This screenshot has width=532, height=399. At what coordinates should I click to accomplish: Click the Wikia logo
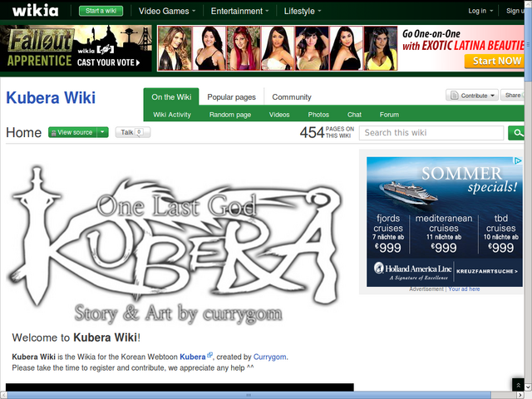[x=35, y=11]
